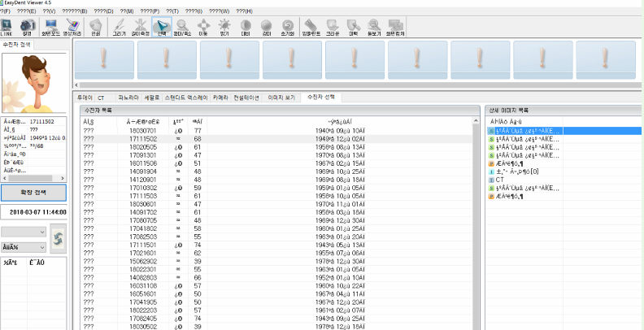Click the toolbar icon right of 크라운

(353, 28)
